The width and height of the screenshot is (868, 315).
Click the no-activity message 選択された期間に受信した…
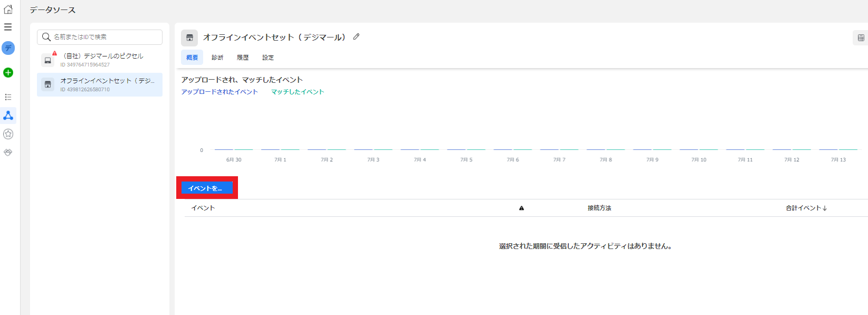pos(585,246)
